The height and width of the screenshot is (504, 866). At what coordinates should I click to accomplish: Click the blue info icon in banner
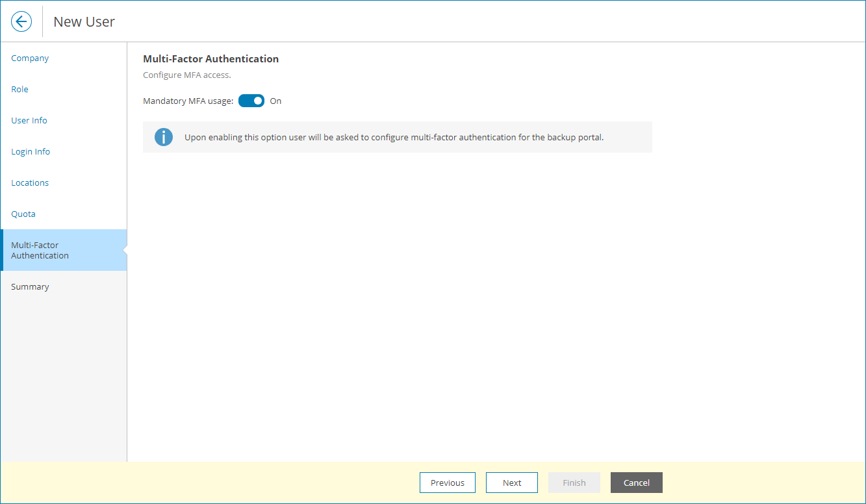point(163,137)
